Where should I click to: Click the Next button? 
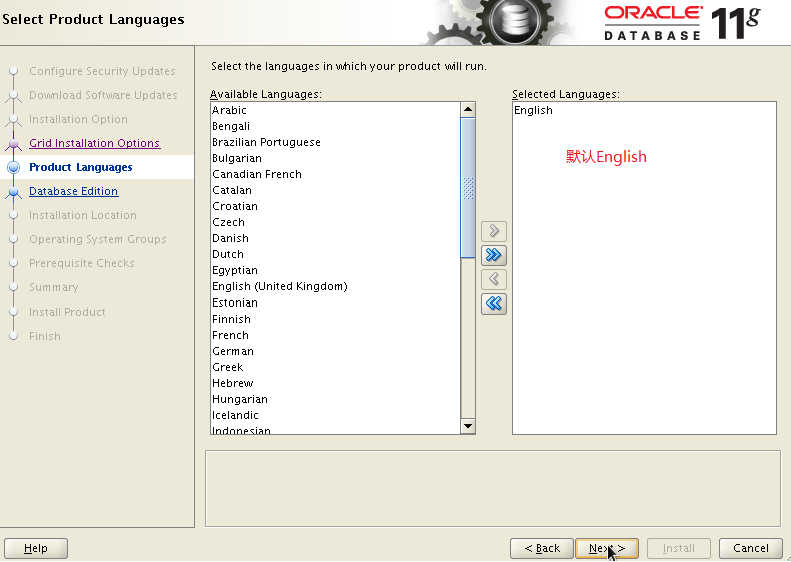pos(607,548)
